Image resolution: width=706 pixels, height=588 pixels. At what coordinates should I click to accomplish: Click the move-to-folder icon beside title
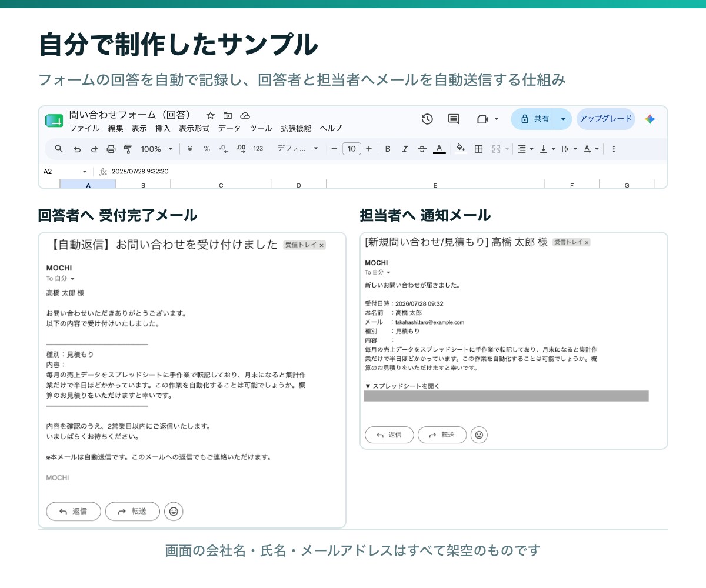228,115
